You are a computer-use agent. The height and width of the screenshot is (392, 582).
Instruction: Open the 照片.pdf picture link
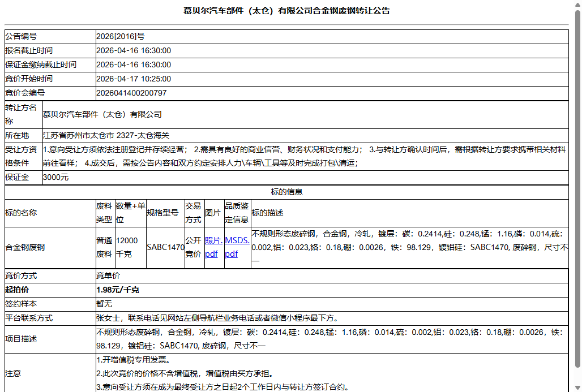(213, 247)
